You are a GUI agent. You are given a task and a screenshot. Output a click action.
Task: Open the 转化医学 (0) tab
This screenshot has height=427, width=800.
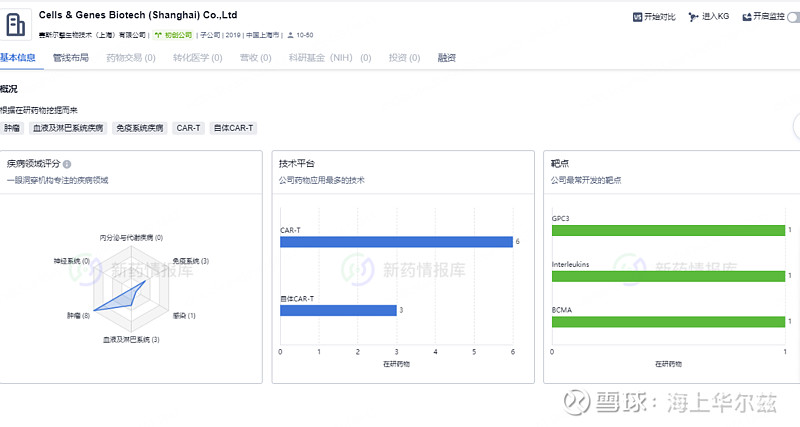pos(197,58)
